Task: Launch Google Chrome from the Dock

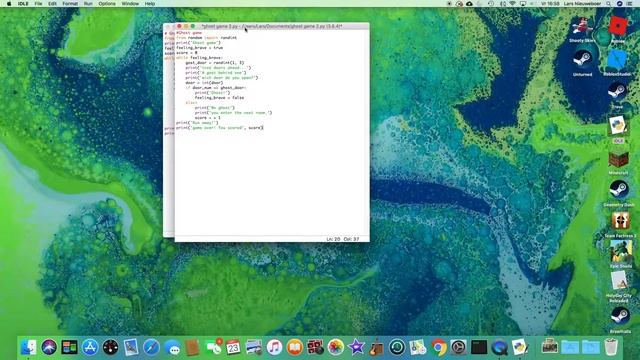Action: tap(438, 347)
